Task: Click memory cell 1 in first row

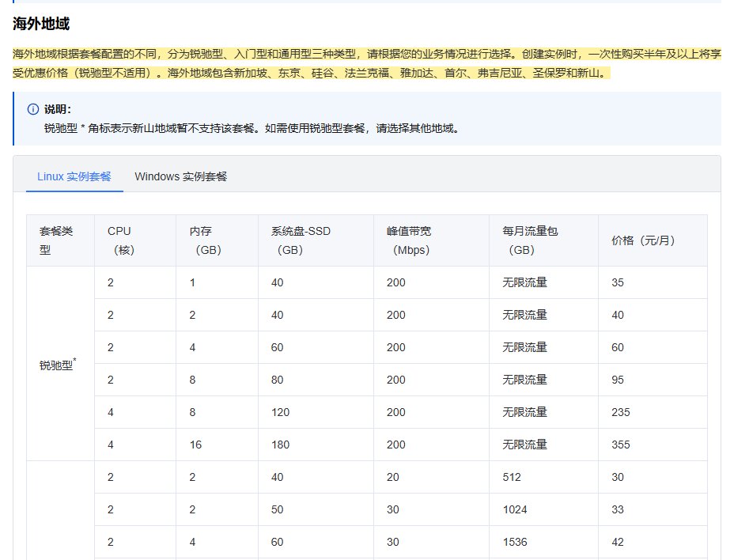Action: 218,283
